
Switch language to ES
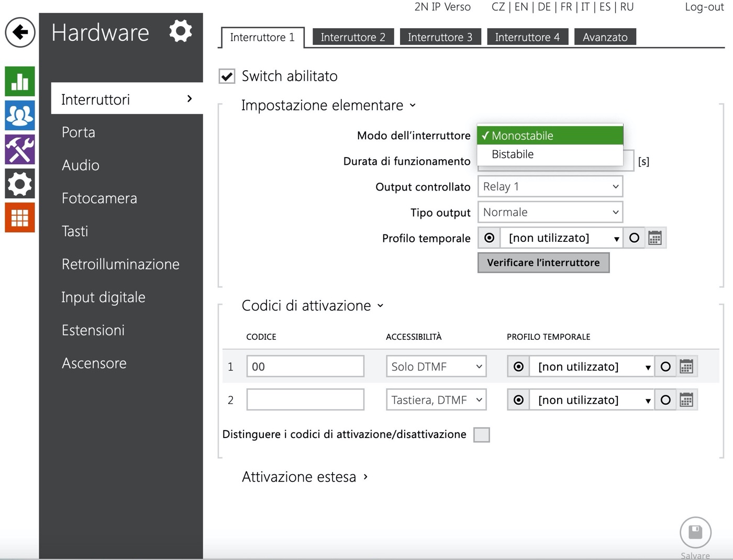coord(605,7)
